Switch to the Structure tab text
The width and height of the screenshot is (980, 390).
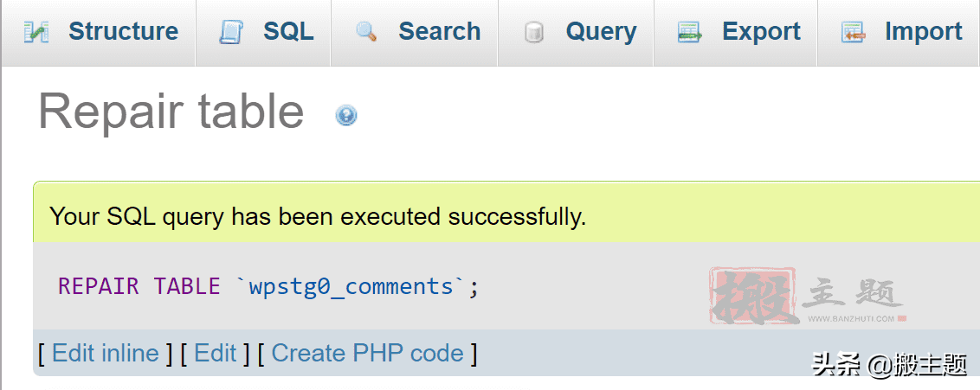point(123,32)
